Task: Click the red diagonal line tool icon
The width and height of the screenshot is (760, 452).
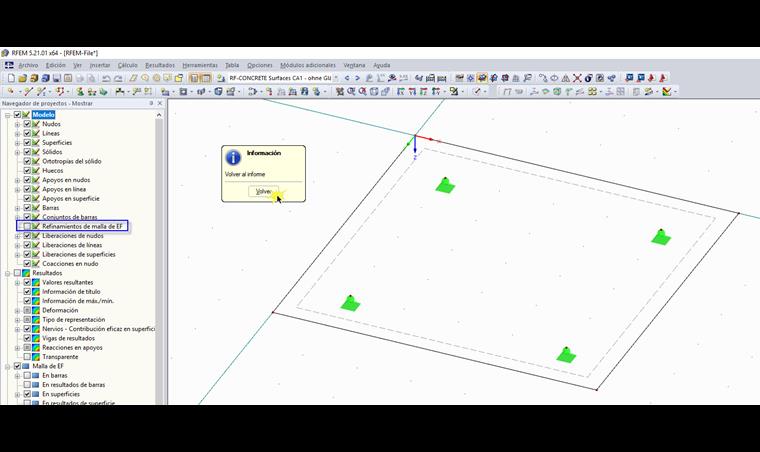Action: click(x=29, y=92)
